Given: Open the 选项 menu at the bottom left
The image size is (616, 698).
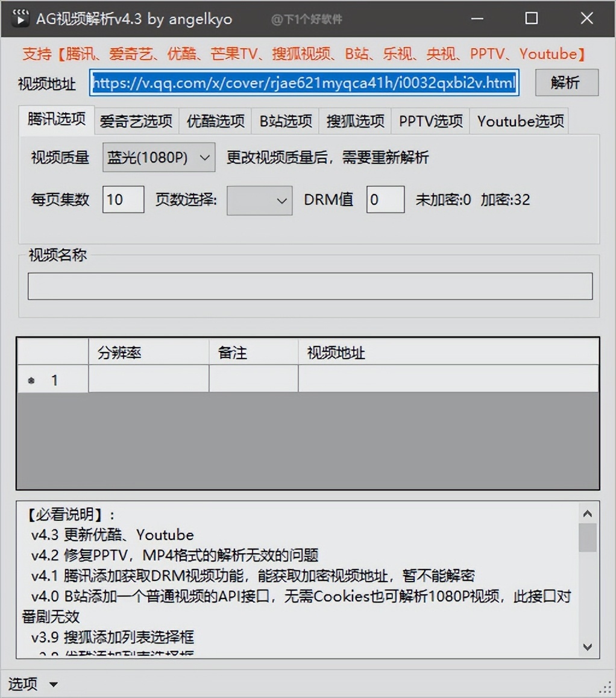Looking at the screenshot, I should click(x=23, y=684).
